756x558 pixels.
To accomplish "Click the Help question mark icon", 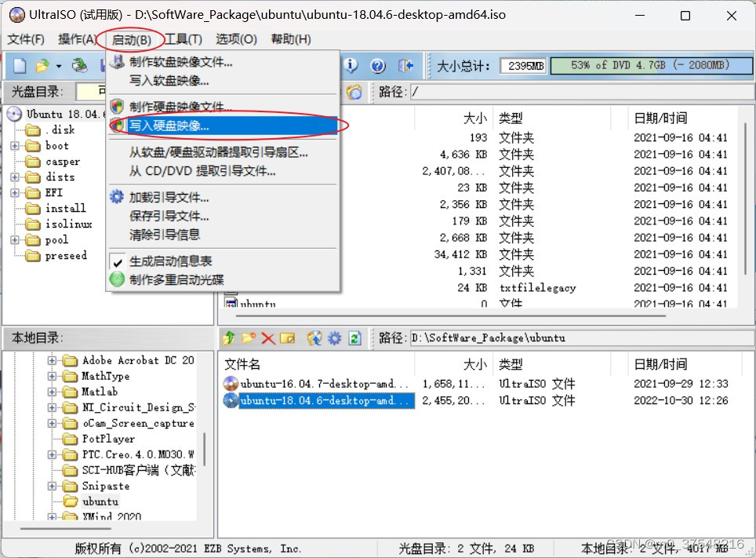I will [378, 66].
